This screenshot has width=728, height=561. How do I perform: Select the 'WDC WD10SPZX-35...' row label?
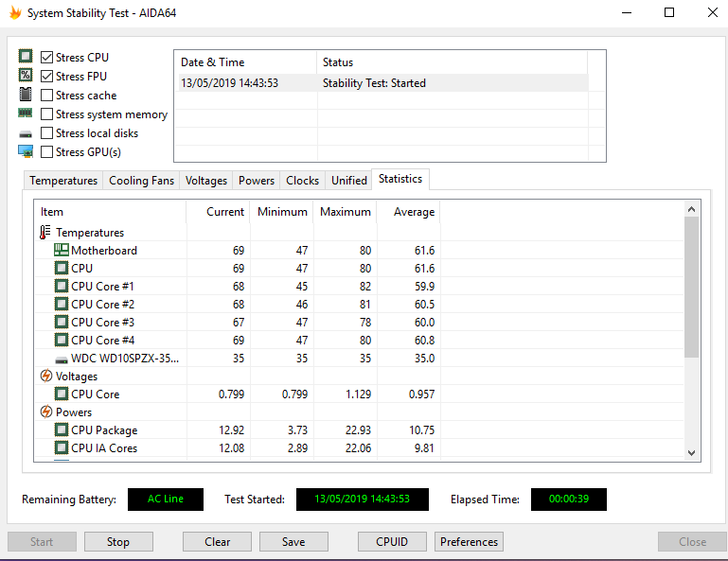[x=125, y=359]
